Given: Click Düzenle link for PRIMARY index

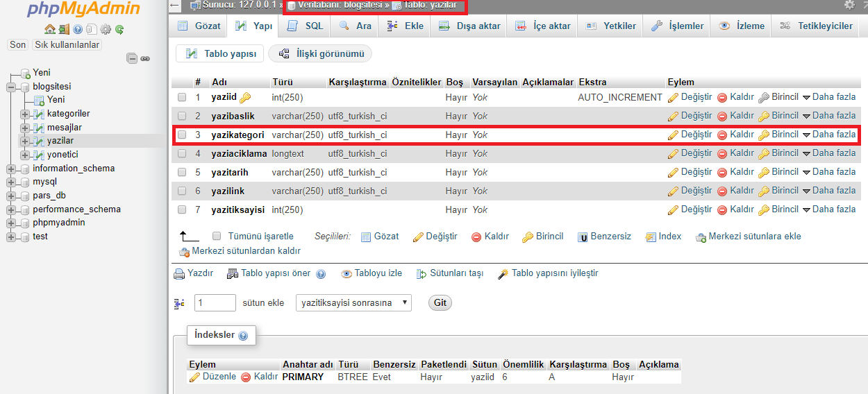Looking at the screenshot, I should tap(212, 377).
